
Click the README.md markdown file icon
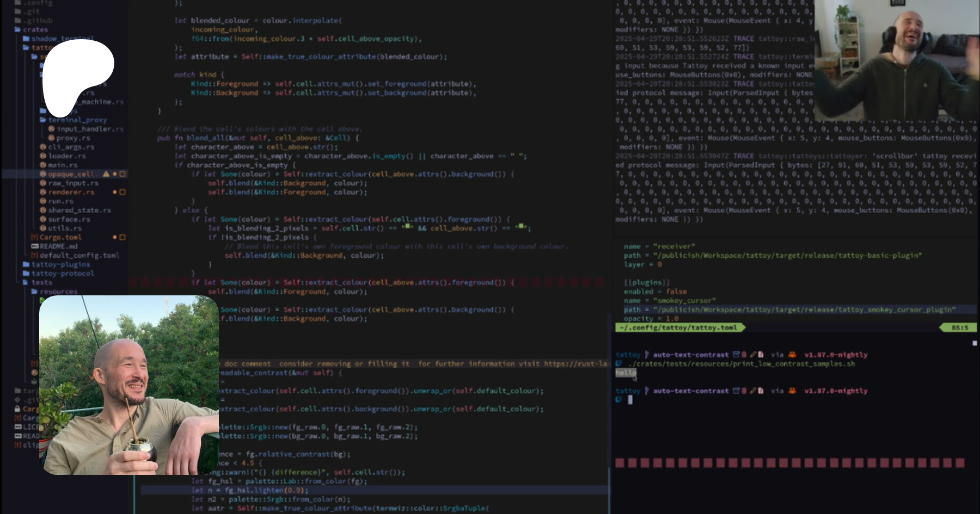tap(34, 246)
